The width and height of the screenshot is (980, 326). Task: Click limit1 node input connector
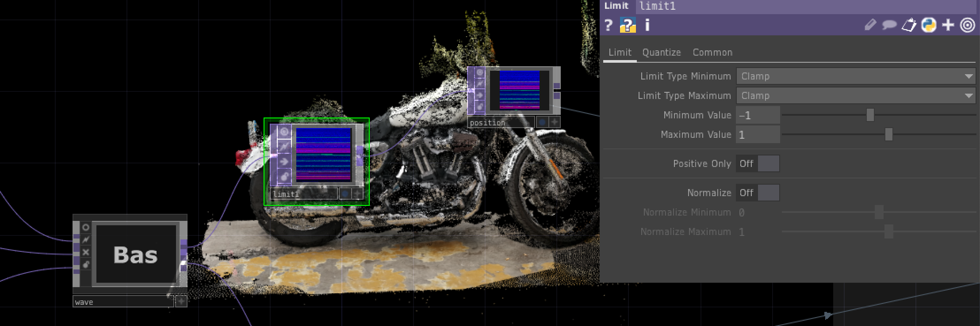pyautogui.click(x=273, y=155)
